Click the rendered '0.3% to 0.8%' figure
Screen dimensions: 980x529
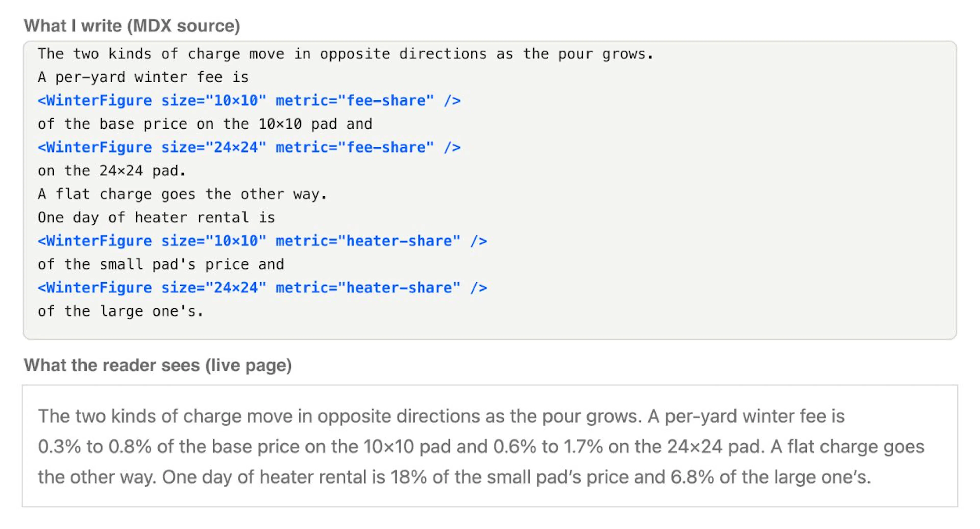click(95, 446)
